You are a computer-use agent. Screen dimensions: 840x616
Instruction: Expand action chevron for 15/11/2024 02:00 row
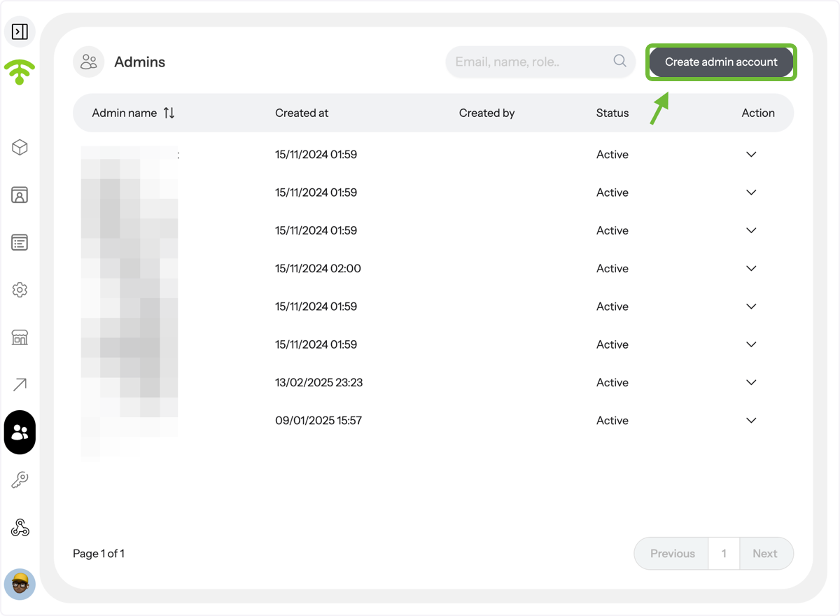(x=751, y=268)
